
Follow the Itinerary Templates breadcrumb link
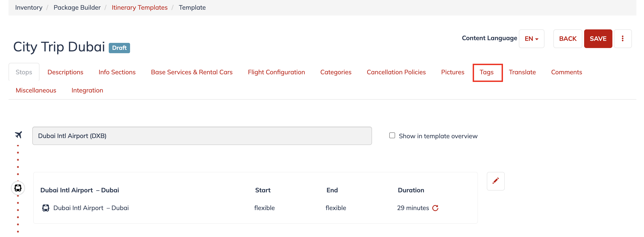[x=139, y=7]
